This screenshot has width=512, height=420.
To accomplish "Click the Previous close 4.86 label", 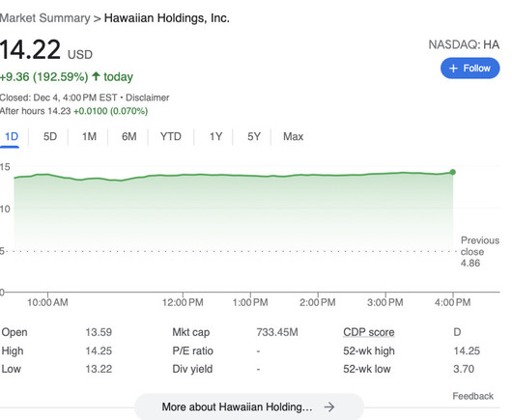I will coord(480,252).
